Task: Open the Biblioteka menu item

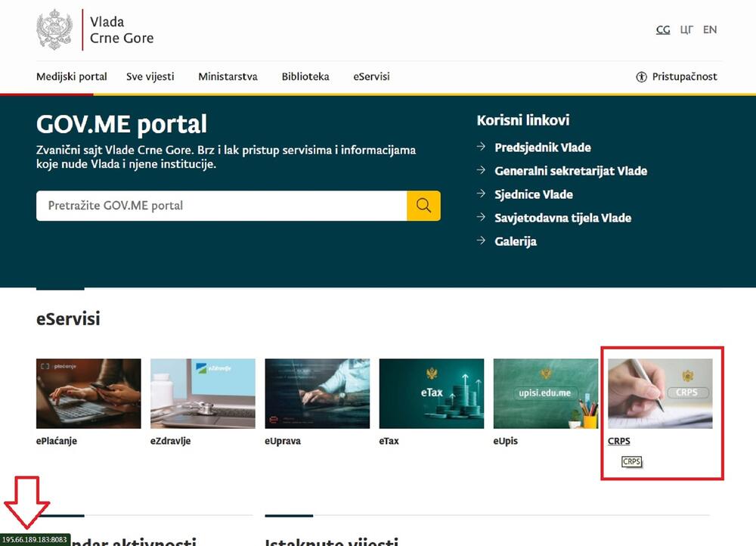Action: pyautogui.click(x=305, y=76)
